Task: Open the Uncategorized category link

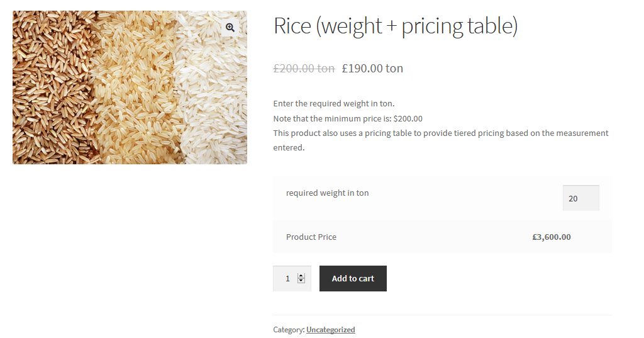Action: pyautogui.click(x=330, y=330)
